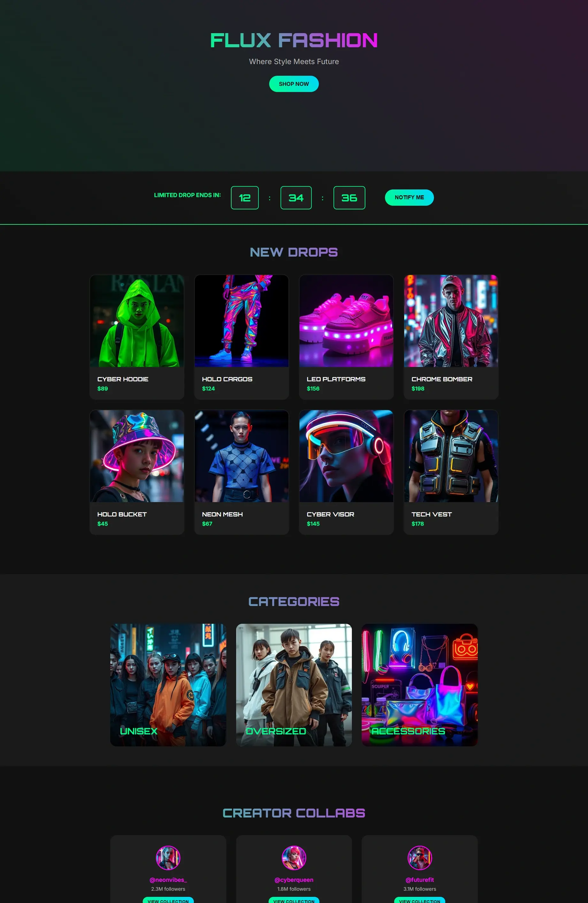View the Tech Vest product image

[451, 456]
